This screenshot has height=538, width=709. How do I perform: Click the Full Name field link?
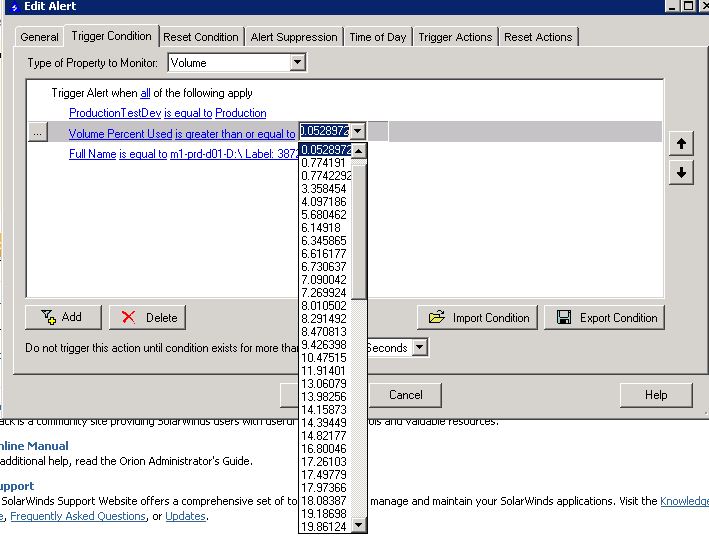point(93,154)
